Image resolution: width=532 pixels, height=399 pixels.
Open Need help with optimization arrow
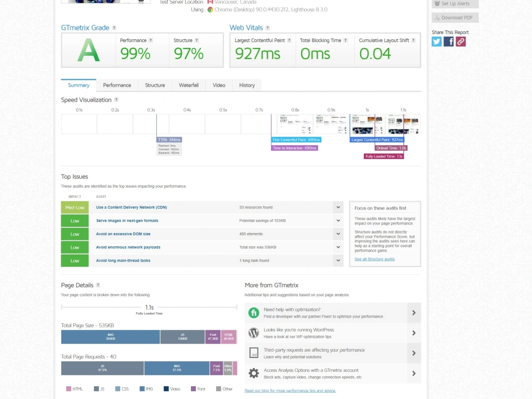(x=414, y=313)
